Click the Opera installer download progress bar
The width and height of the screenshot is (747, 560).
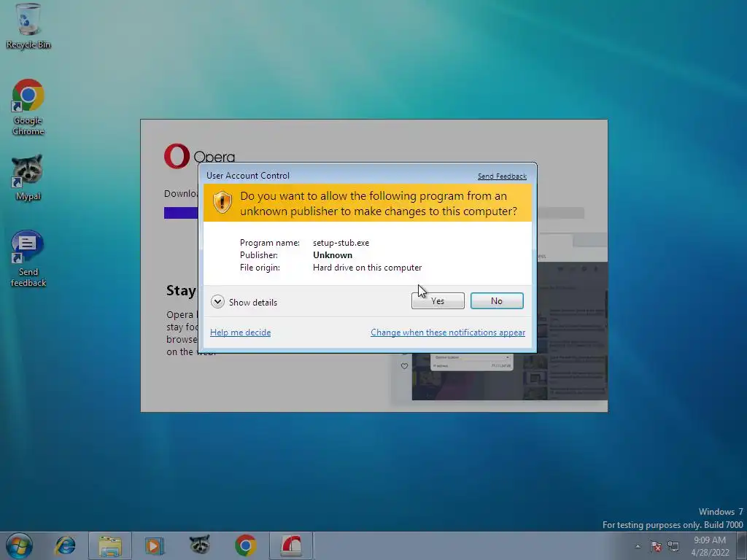[x=374, y=213]
